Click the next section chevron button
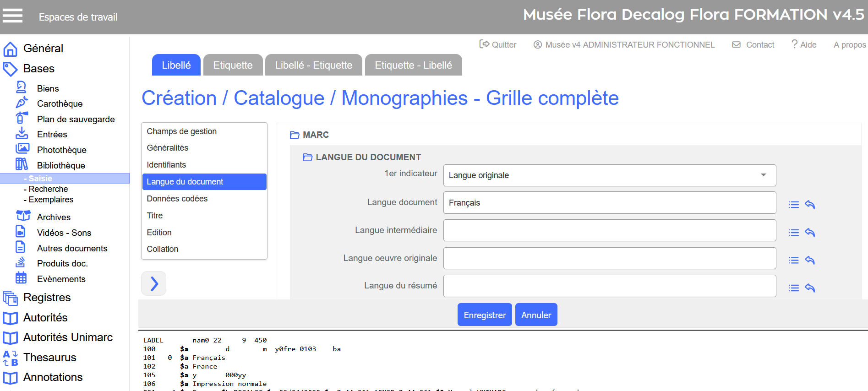Screen dimensions: 868x391 pos(154,284)
